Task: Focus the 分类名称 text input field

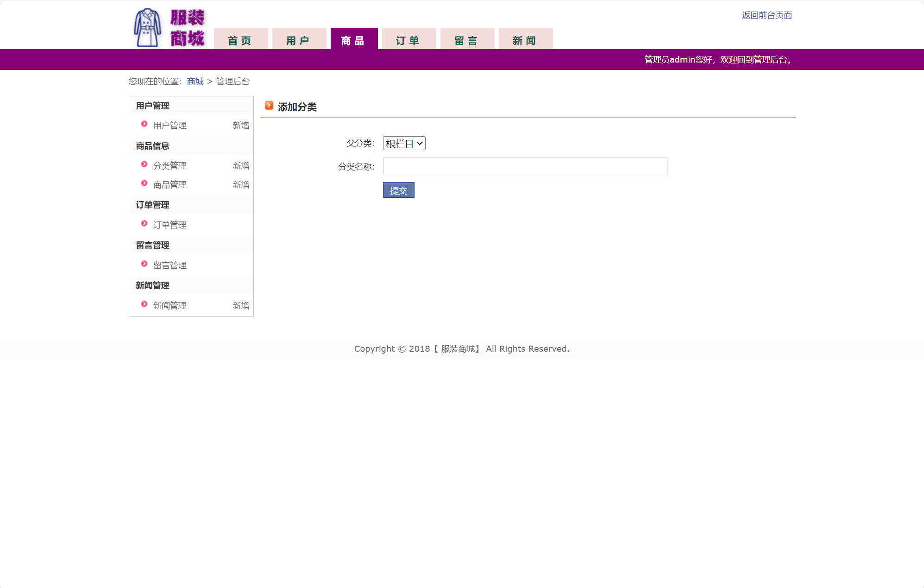Action: pyautogui.click(x=525, y=166)
